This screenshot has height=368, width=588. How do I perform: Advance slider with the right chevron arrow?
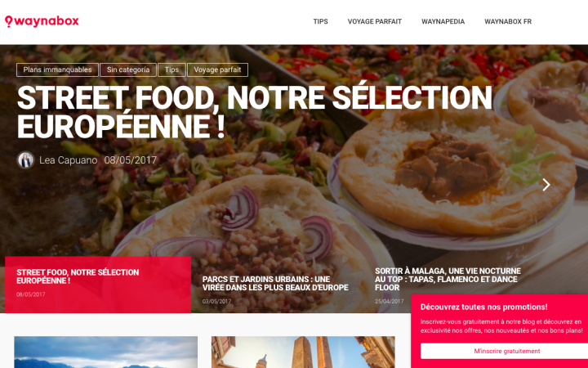546,184
